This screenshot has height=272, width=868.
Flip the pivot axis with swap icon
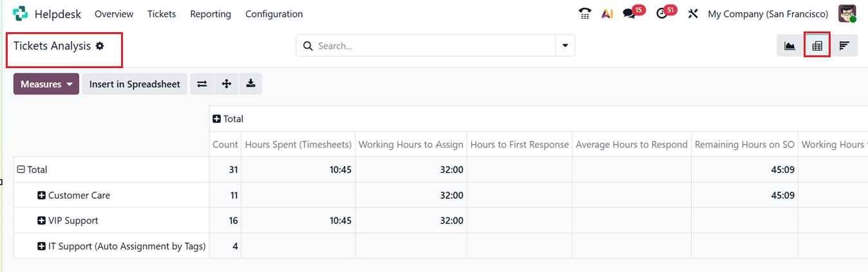point(202,84)
